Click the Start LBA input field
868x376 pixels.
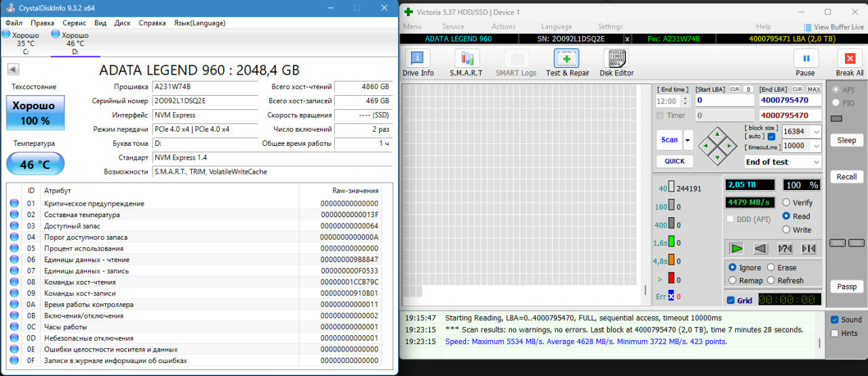coord(724,100)
